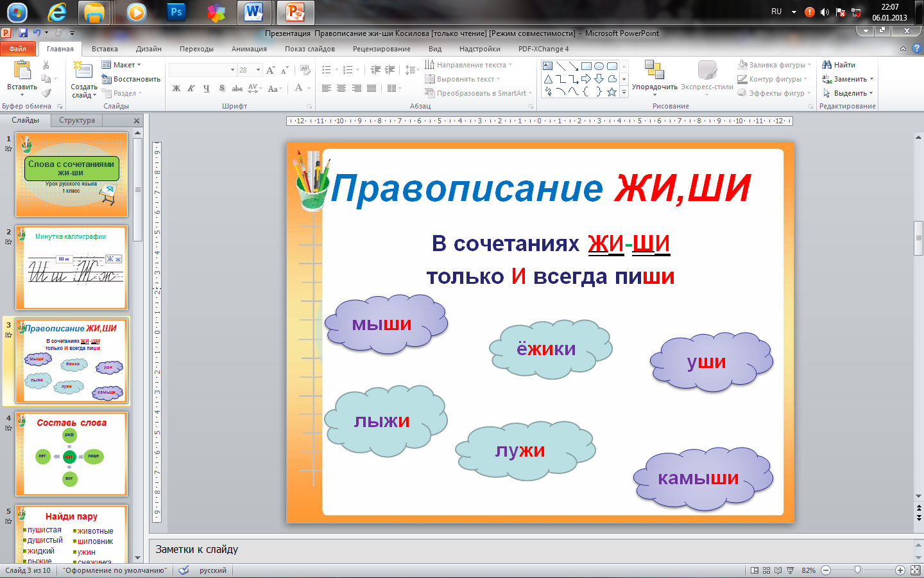This screenshot has height=578, width=924.
Task: Toggle text Shadow (S) formatting
Action: pos(221,89)
